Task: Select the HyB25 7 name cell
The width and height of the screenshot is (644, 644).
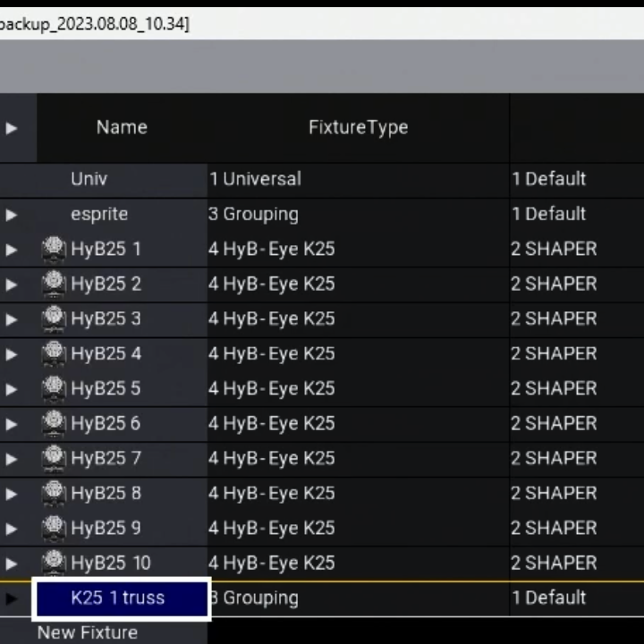Action: tap(122, 459)
